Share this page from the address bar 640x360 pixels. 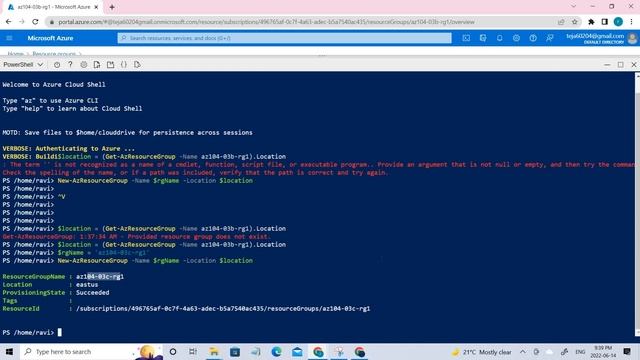pos(561,22)
